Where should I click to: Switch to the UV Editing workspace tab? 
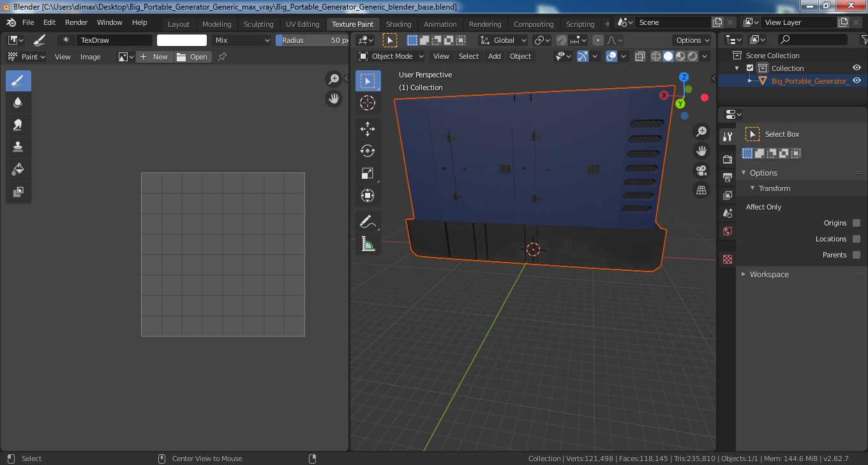303,24
